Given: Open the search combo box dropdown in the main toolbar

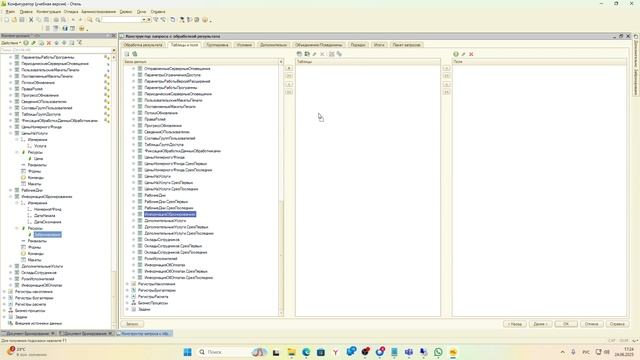Looking at the screenshot, I should (x=144, y=20).
